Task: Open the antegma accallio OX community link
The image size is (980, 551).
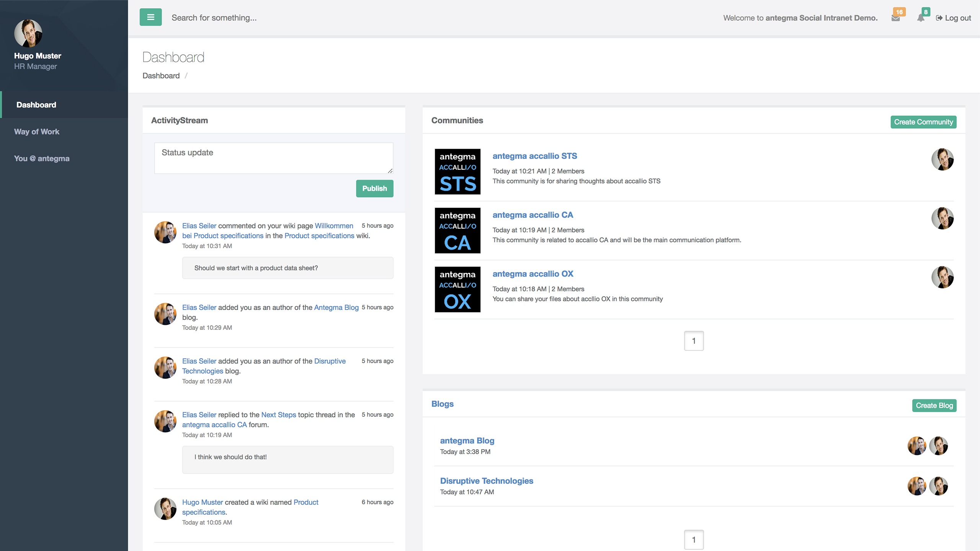Action: point(533,274)
